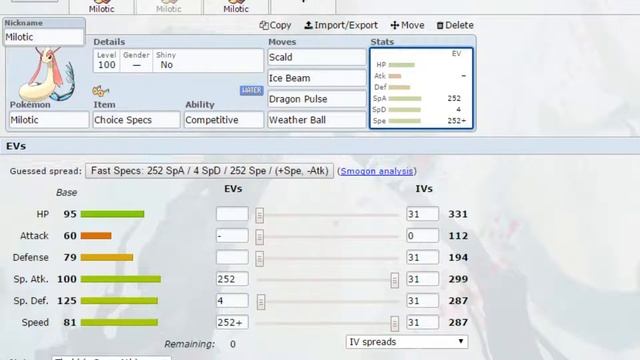Edit the Pokemon name field Milotic
This screenshot has height=360, width=640.
click(x=49, y=120)
